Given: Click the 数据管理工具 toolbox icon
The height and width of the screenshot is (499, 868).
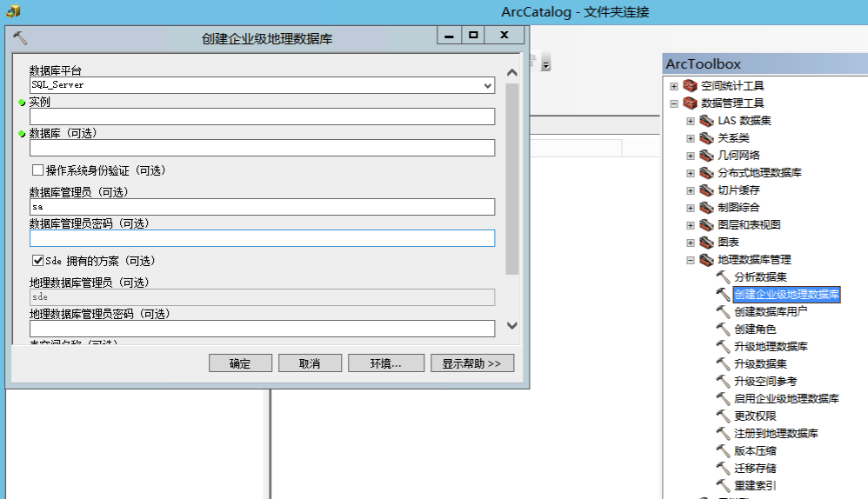Looking at the screenshot, I should pos(690,103).
